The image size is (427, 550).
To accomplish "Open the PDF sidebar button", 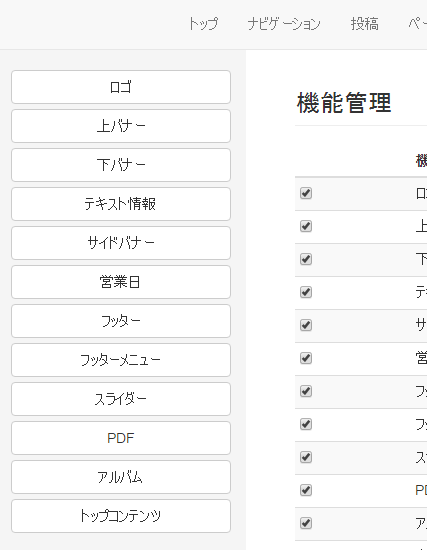I will point(121,438).
